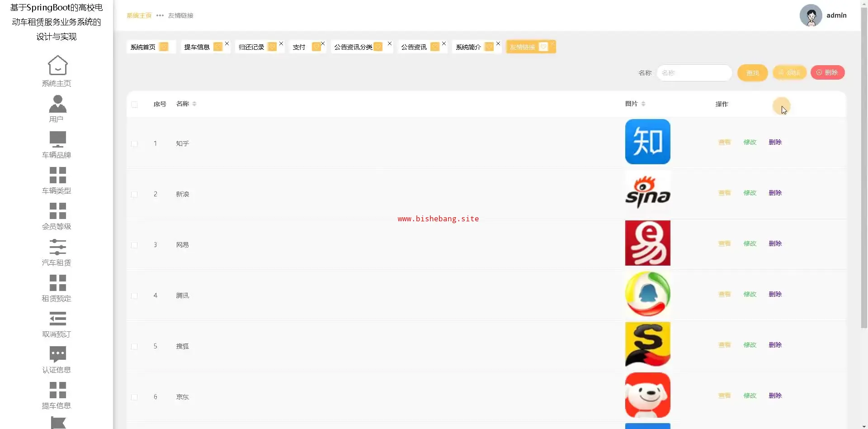Click into the 名称 search input field
Screen dimensions: 868x429
(x=694, y=73)
